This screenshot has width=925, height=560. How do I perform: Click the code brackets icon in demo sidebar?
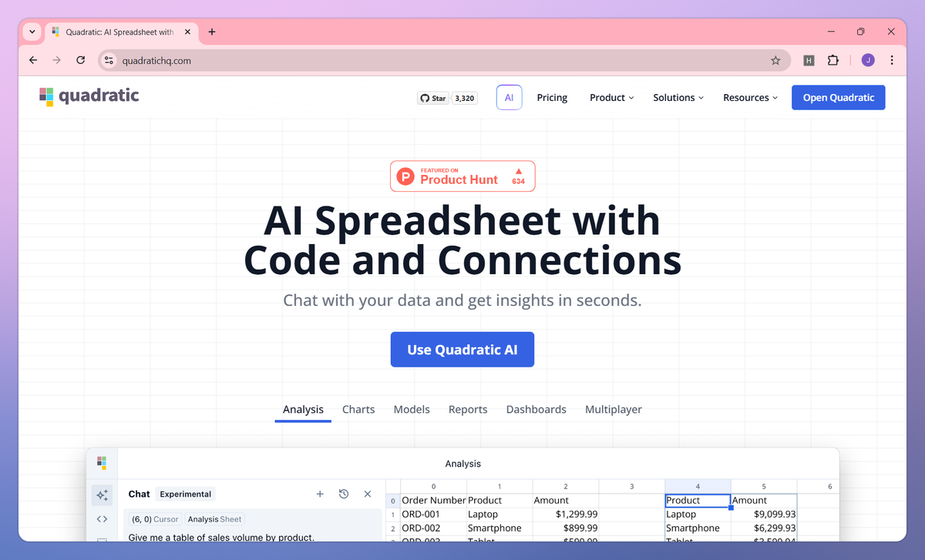(x=102, y=519)
